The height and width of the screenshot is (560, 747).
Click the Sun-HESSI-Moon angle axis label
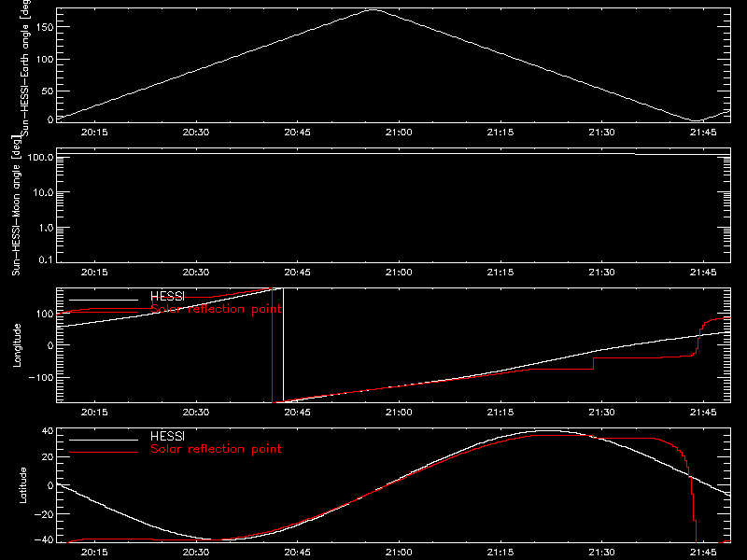click(x=16, y=205)
